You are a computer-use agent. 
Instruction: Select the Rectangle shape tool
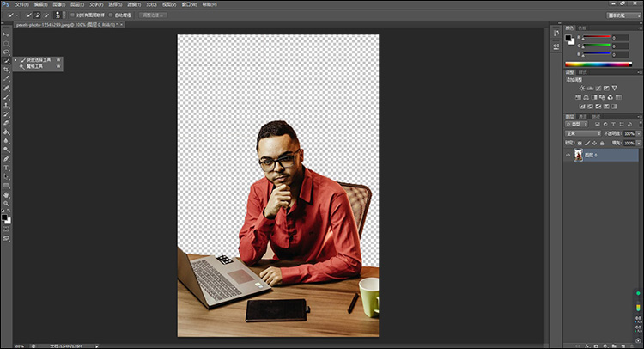click(x=6, y=186)
